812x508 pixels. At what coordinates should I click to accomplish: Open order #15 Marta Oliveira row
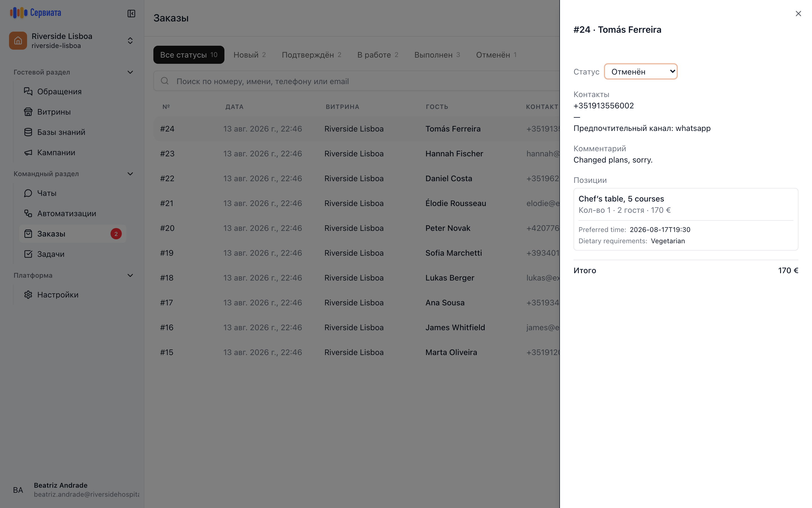point(356,352)
